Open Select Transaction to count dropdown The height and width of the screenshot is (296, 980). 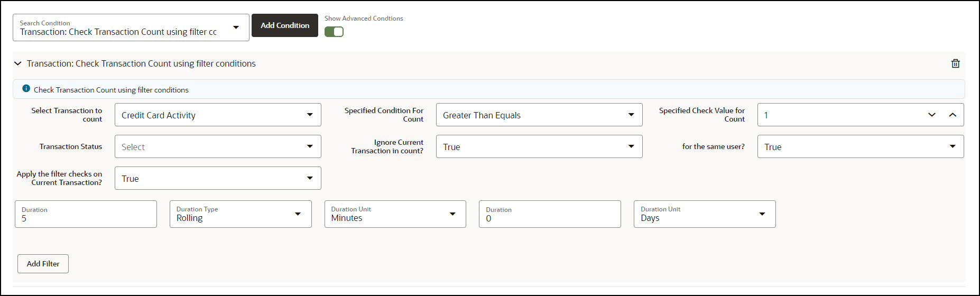click(218, 115)
